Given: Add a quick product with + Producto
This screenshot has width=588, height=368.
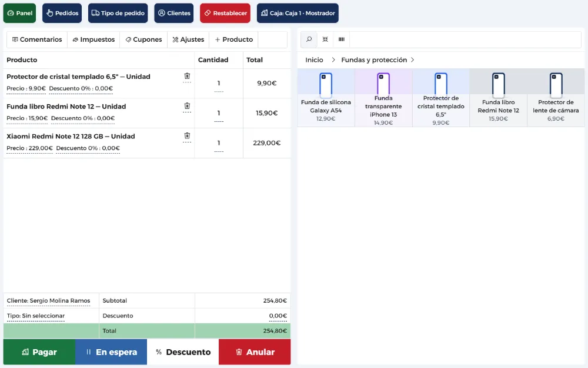Looking at the screenshot, I should coord(233,39).
